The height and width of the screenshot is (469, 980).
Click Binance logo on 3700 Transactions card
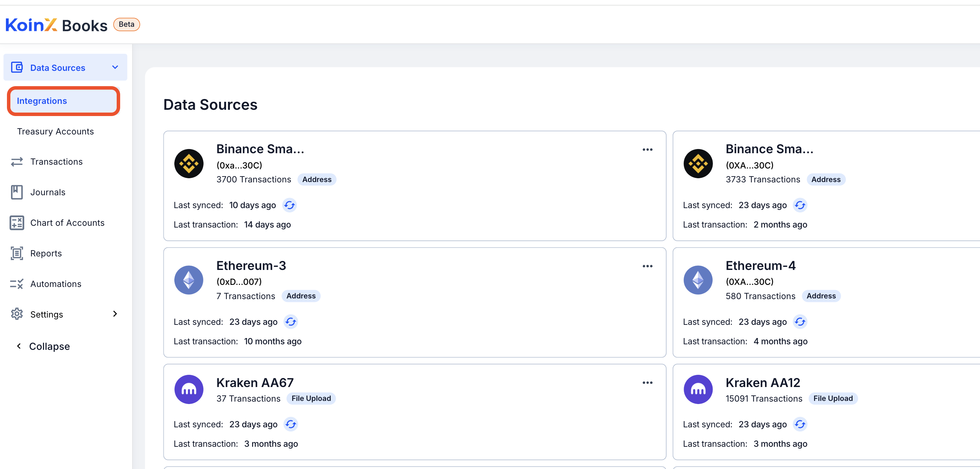click(x=189, y=164)
